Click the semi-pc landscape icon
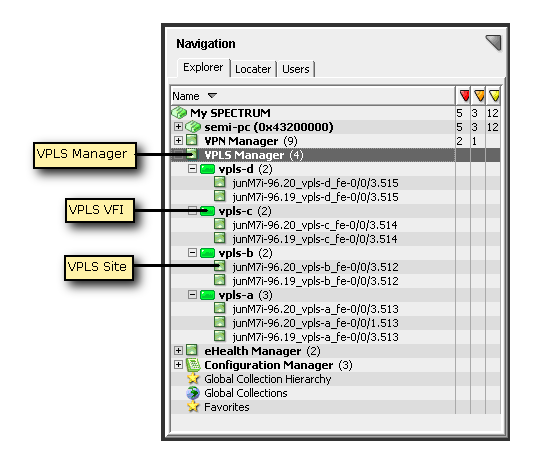Screen dimensions: 559x470 tap(193, 127)
